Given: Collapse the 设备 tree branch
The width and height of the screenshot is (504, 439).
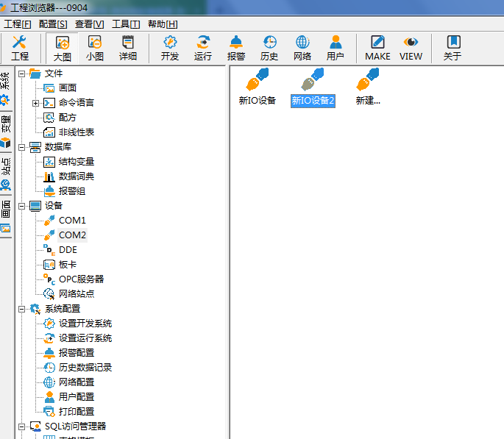Looking at the screenshot, I should tap(22, 206).
